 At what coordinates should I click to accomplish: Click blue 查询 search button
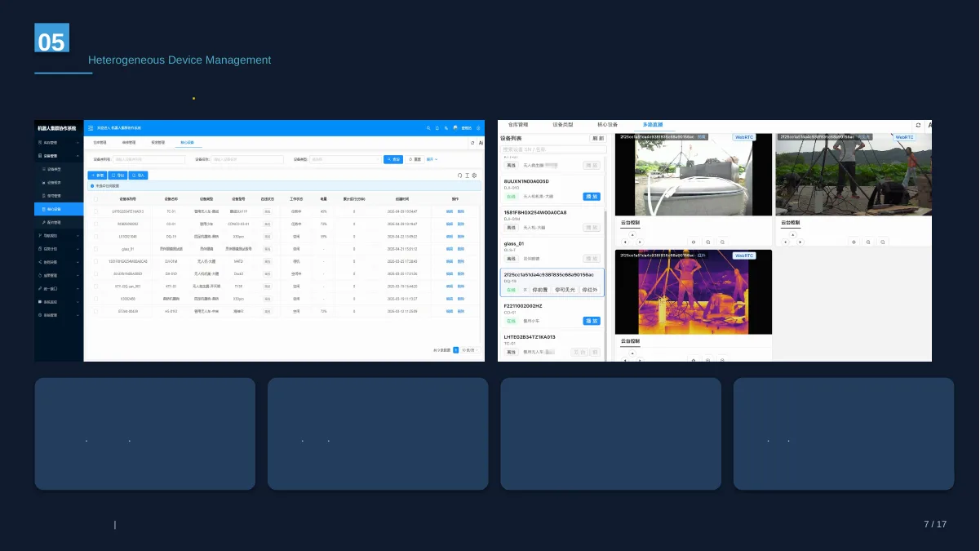click(x=393, y=159)
